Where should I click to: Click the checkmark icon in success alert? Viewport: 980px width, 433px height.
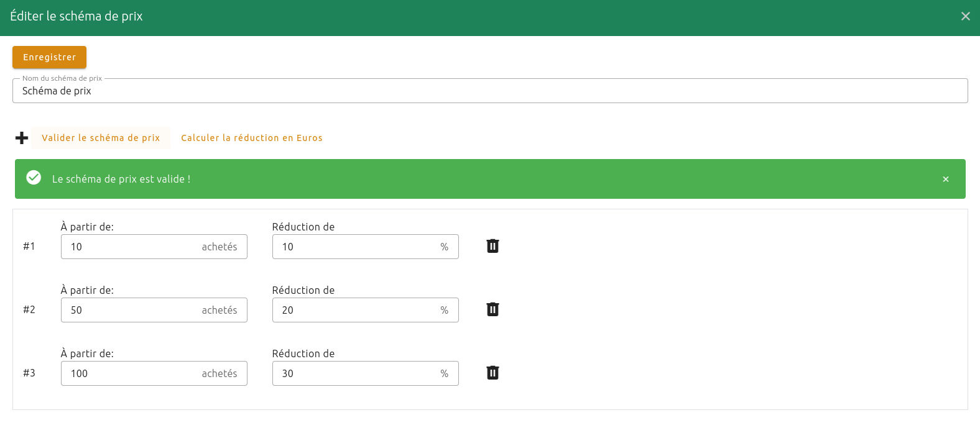[x=34, y=178]
